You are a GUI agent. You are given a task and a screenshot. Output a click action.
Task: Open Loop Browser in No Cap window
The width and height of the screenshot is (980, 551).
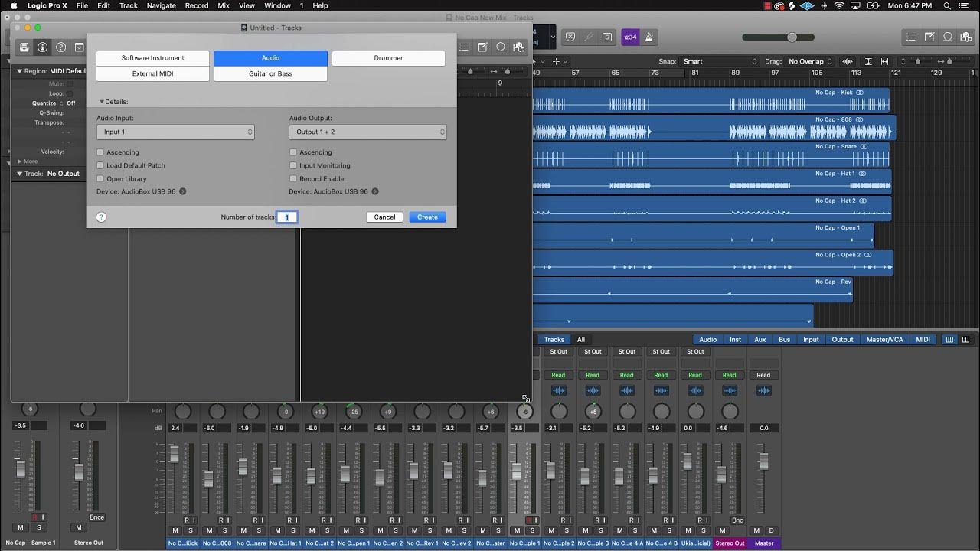click(x=948, y=37)
